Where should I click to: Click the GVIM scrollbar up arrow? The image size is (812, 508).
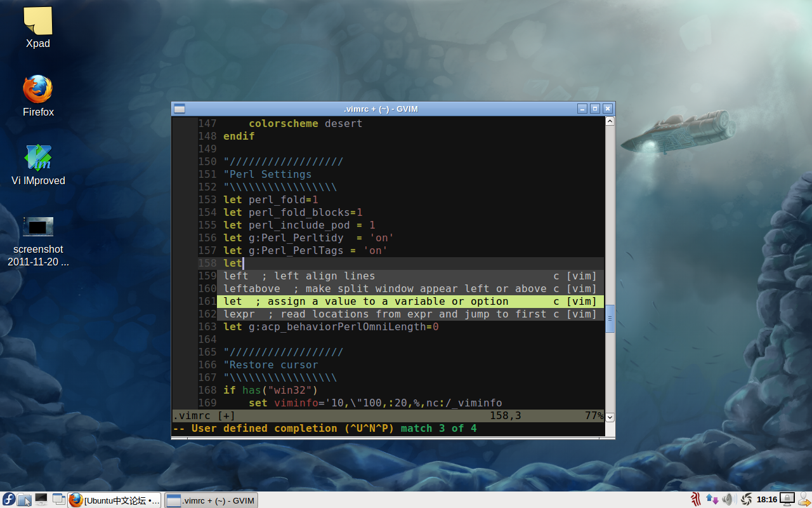pos(610,121)
